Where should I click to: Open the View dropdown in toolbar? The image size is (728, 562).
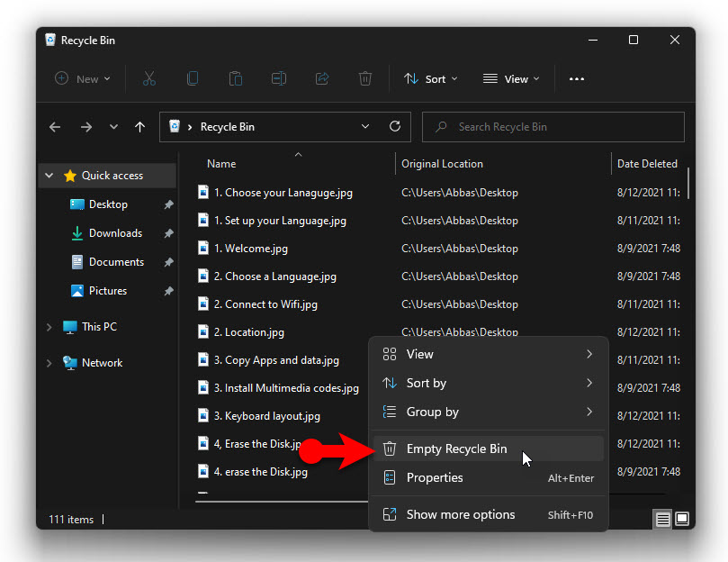click(511, 79)
